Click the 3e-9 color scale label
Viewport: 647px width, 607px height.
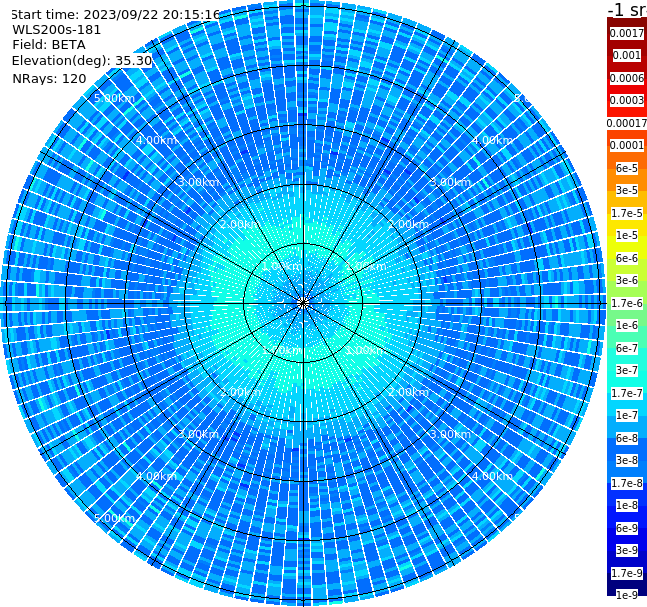coord(627,550)
